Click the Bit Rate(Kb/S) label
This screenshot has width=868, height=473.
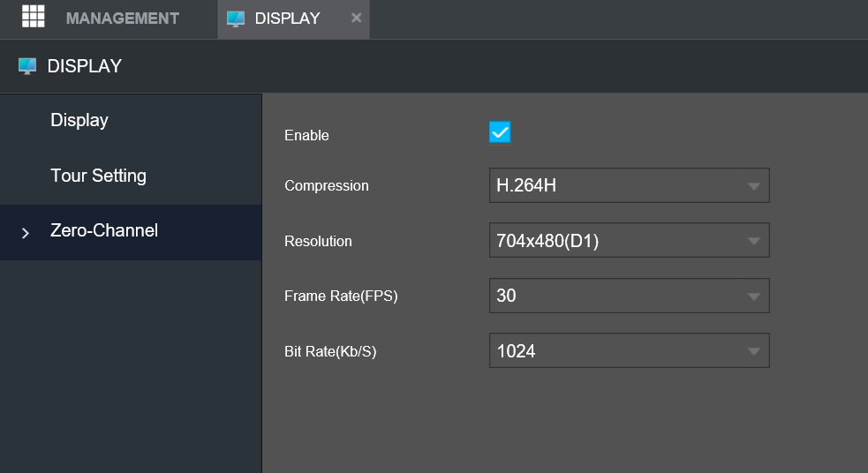[x=330, y=351]
